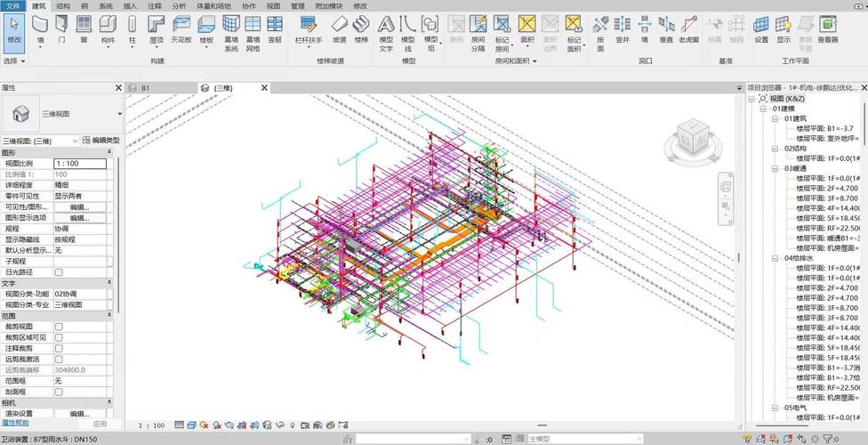Toggle the 注释裁剪 checkbox

[x=59, y=348]
